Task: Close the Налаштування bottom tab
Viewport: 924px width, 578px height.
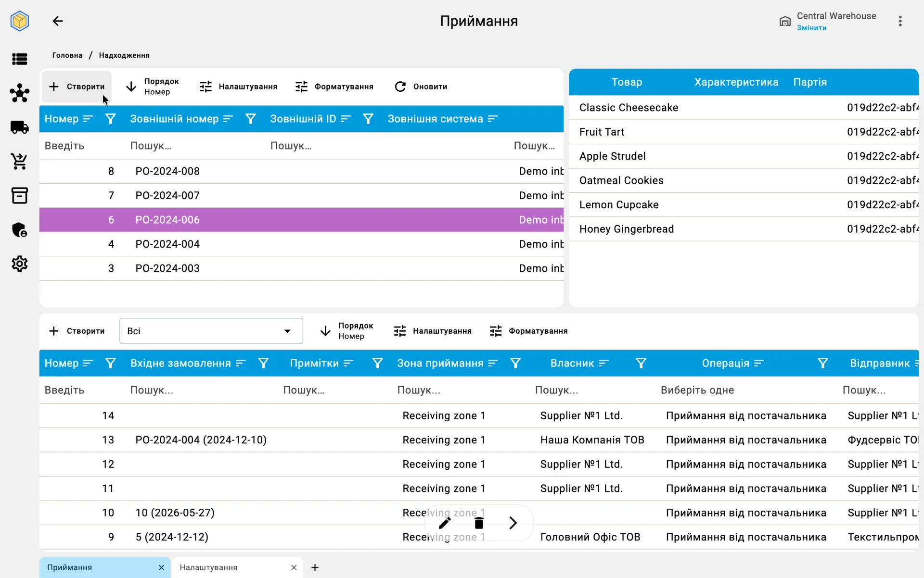Action: pyautogui.click(x=294, y=567)
